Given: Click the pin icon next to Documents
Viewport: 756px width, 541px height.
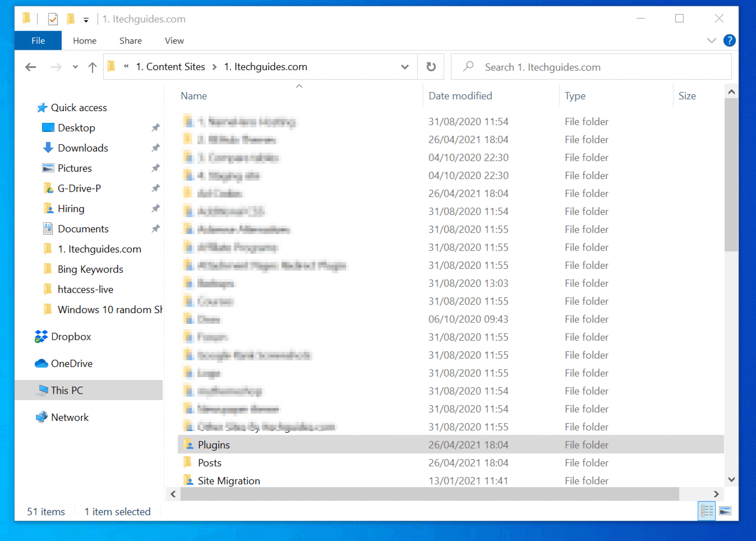Looking at the screenshot, I should coord(155,229).
